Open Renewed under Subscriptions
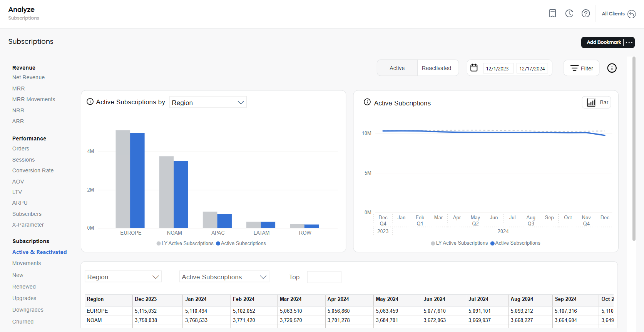Image resolution: width=644 pixels, height=332 pixels. (24, 287)
